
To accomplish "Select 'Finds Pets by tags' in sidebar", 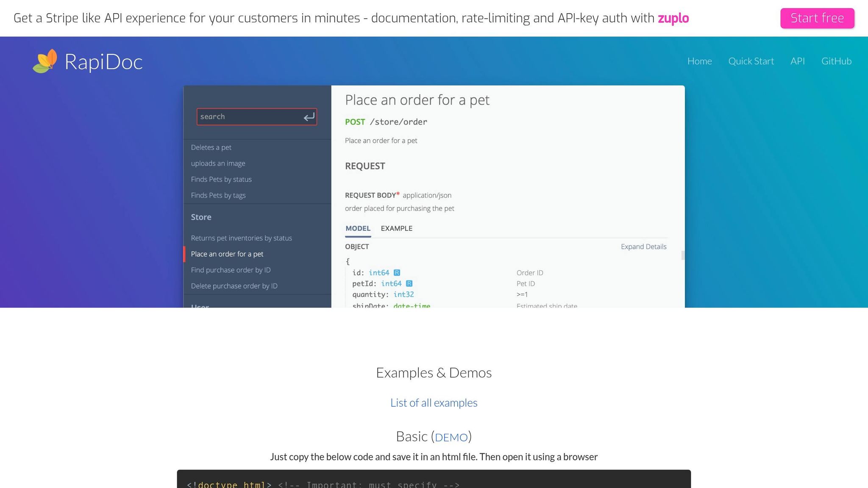I will coord(218,195).
